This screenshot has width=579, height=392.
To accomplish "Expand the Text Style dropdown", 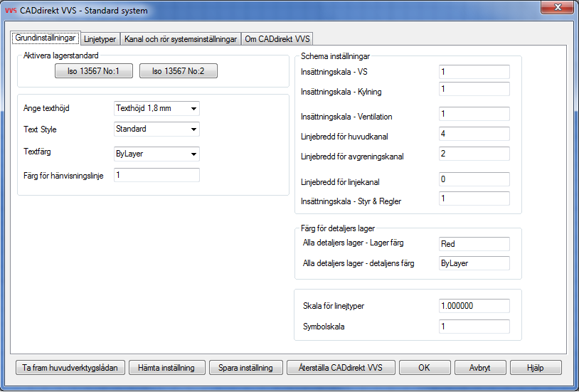I will (x=156, y=129).
